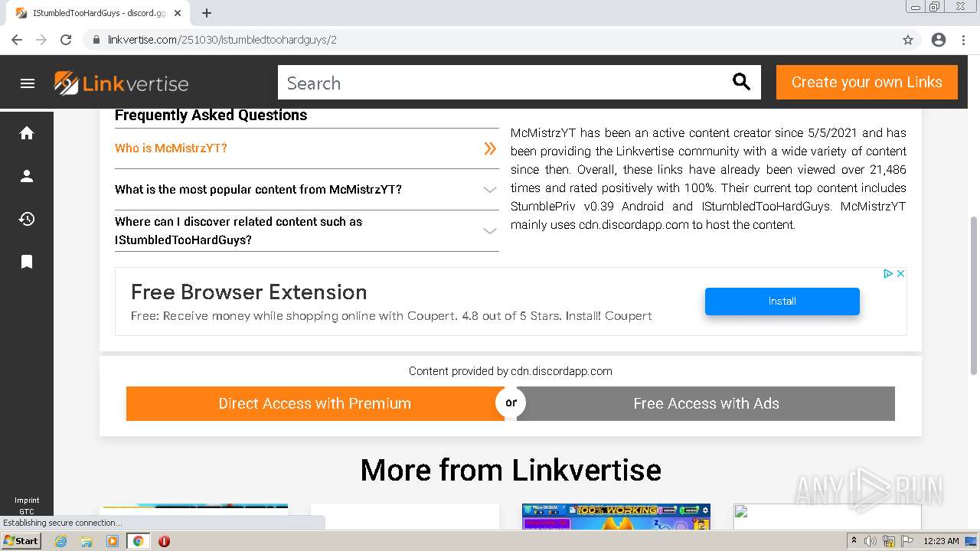Open the Windows Start button
980x551 pixels.
[x=21, y=541]
